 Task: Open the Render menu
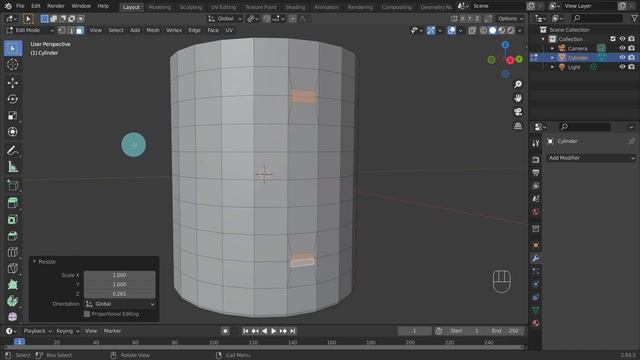point(56,6)
